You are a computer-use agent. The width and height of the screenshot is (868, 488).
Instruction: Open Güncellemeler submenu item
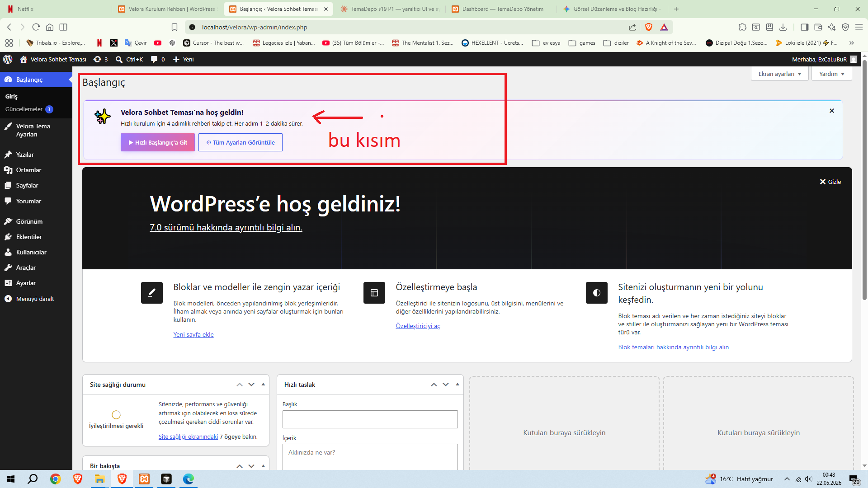click(29, 109)
